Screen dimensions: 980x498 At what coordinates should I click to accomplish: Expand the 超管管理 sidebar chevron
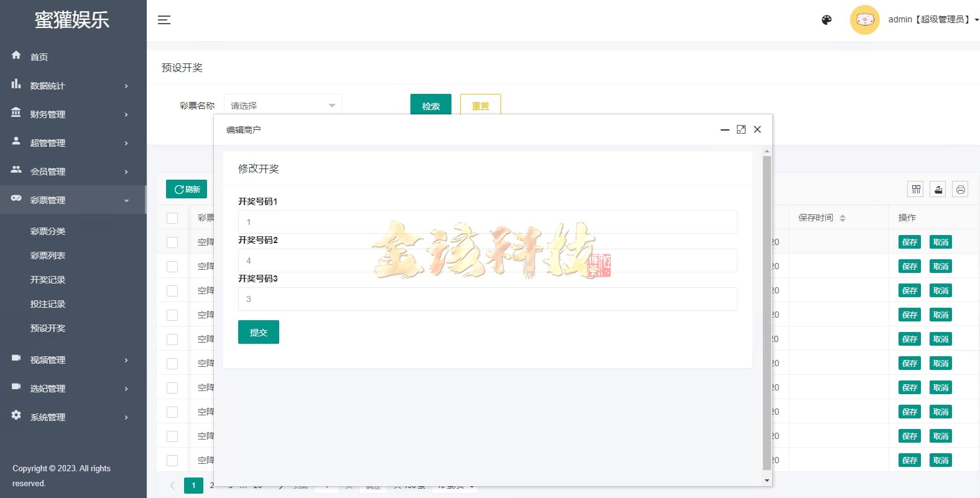tap(126, 143)
